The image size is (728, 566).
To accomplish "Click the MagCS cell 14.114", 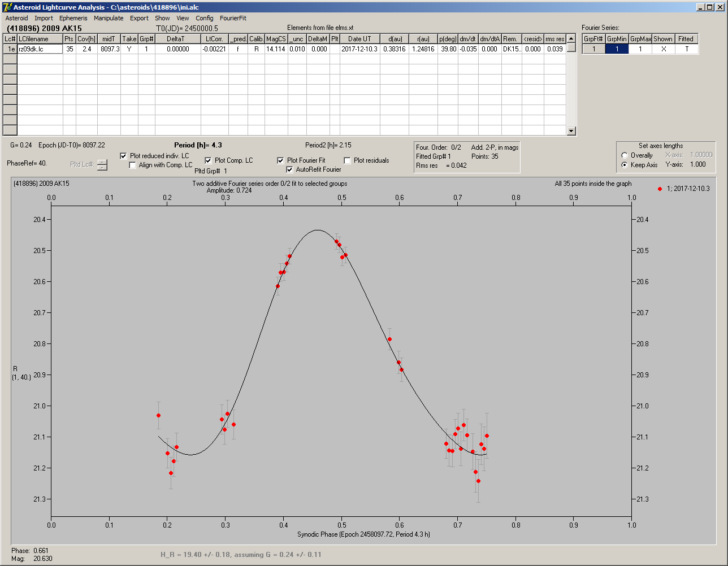I will 276,49.
